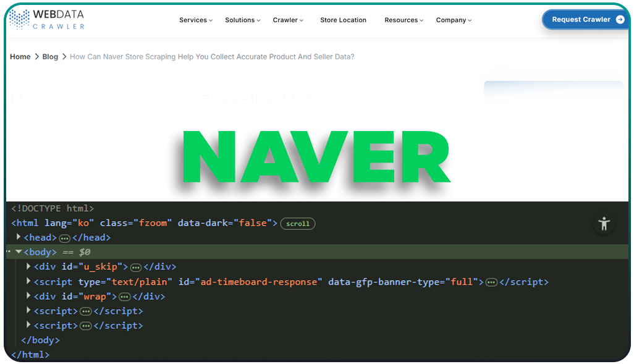
Task: Expand the div with id u_skip
Action: (28, 266)
